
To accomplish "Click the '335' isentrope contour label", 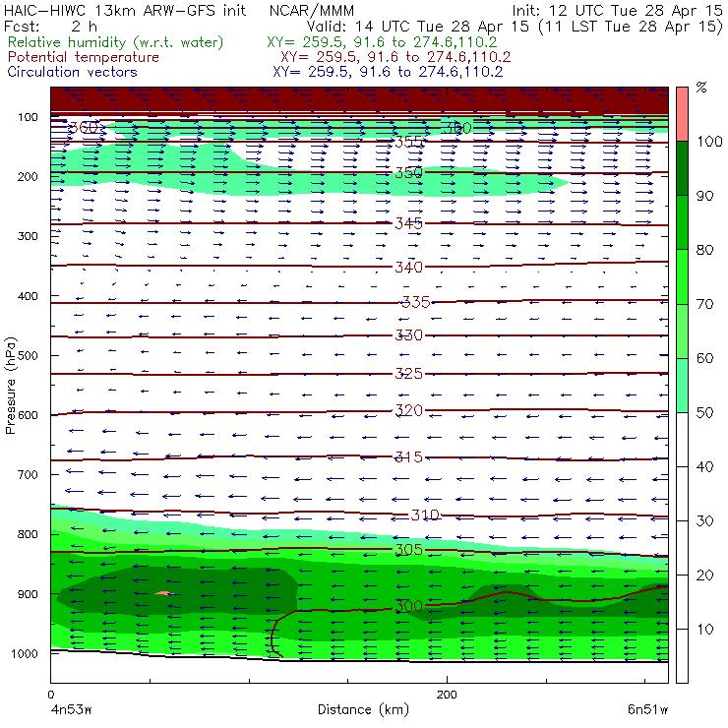I will coord(416,302).
